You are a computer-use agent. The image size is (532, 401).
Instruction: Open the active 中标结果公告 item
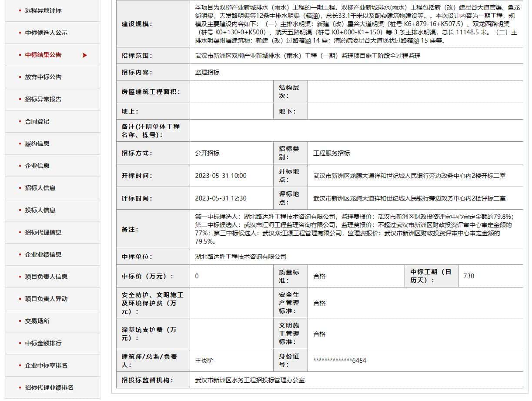(x=43, y=55)
